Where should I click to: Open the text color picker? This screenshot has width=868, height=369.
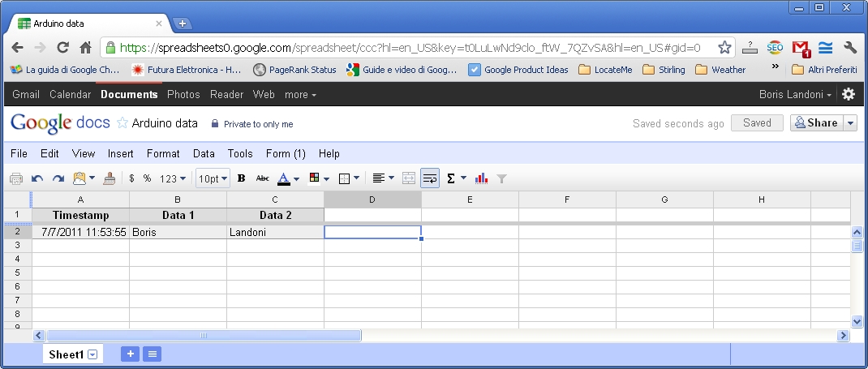click(288, 178)
